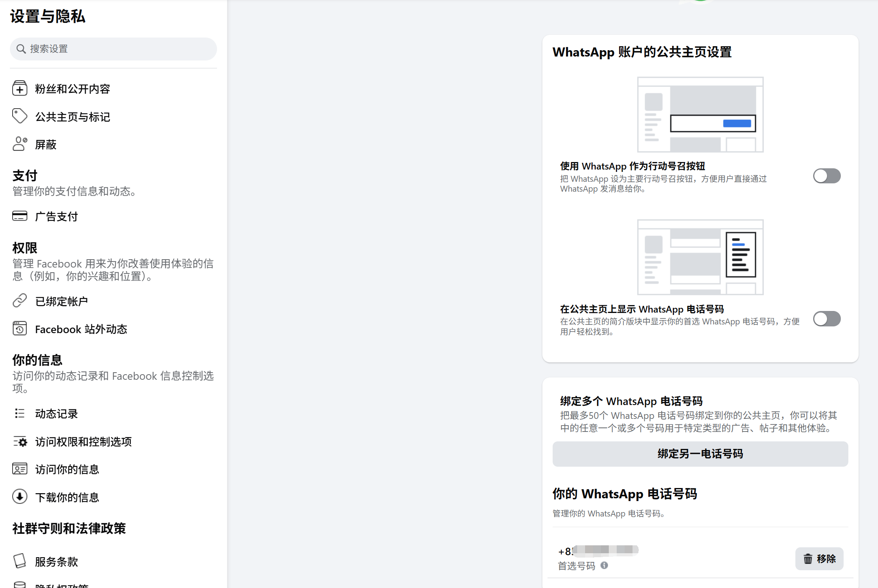
Task: Click the download icon for 下载你的信息
Action: point(20,497)
